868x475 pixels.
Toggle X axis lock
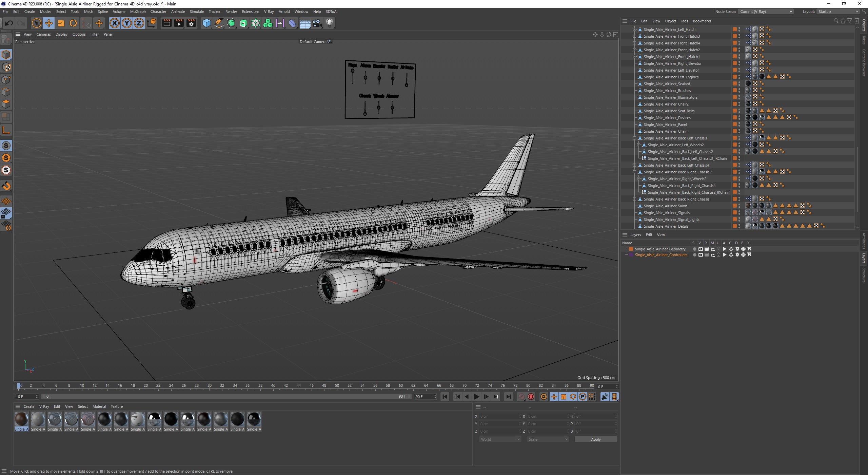coord(115,23)
